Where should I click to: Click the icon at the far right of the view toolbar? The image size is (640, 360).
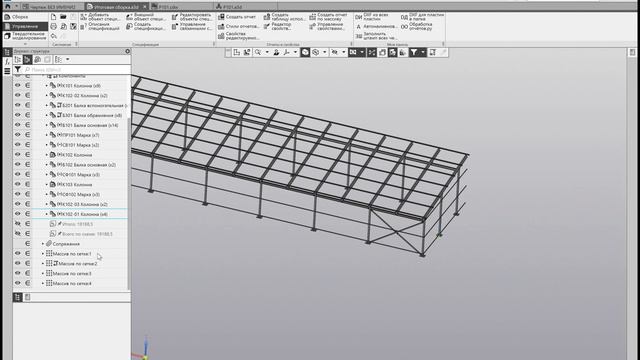point(443,52)
